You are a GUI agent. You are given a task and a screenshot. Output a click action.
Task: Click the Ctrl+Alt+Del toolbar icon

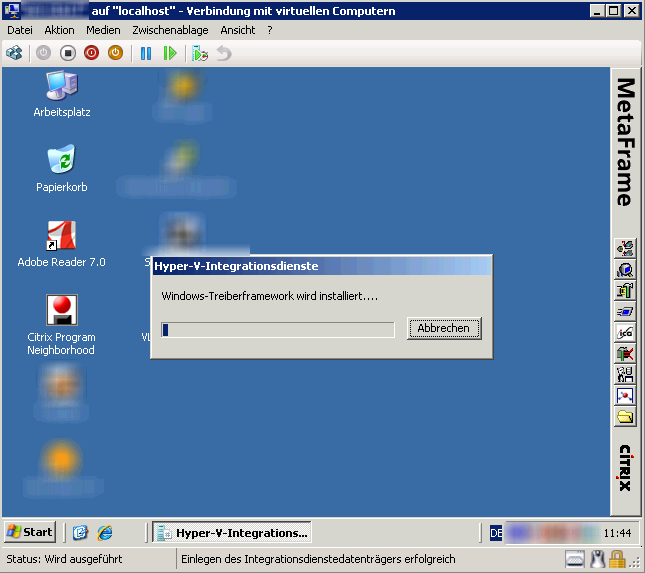14,53
